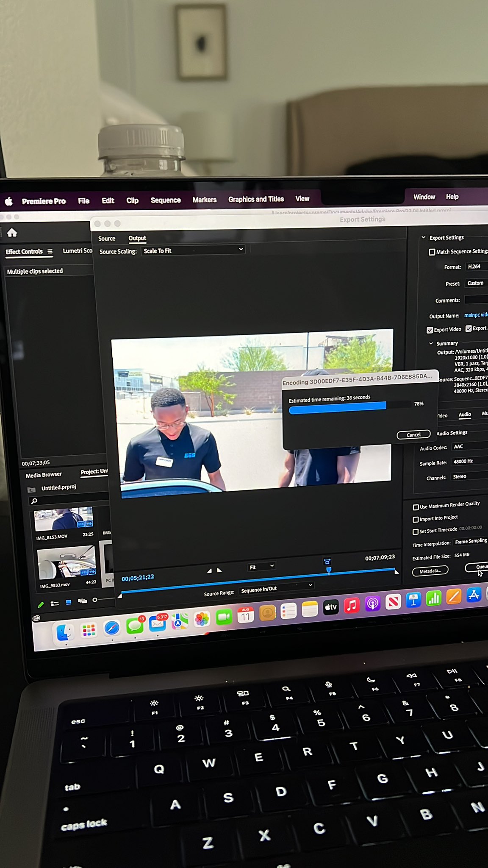
Task: Switch to the Output tab
Action: coord(137,238)
